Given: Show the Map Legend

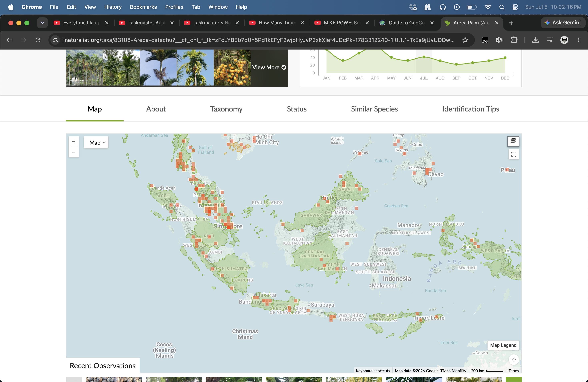Looking at the screenshot, I should point(503,345).
